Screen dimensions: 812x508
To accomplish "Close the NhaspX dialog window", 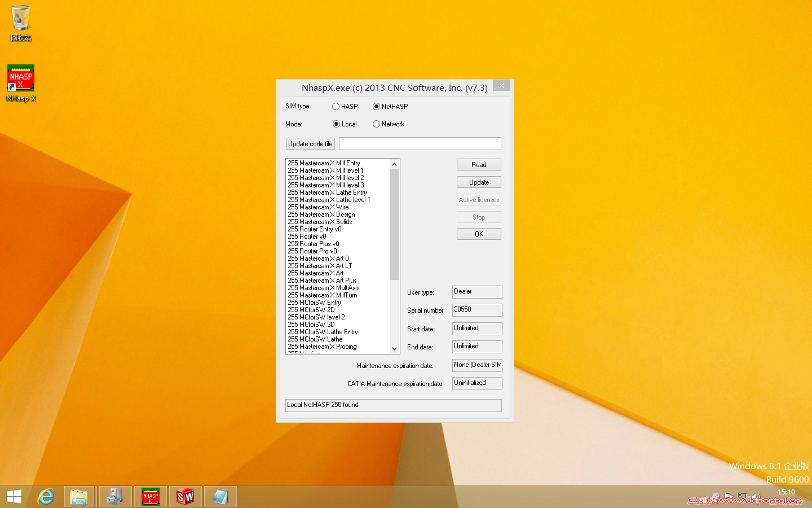I will coord(501,85).
